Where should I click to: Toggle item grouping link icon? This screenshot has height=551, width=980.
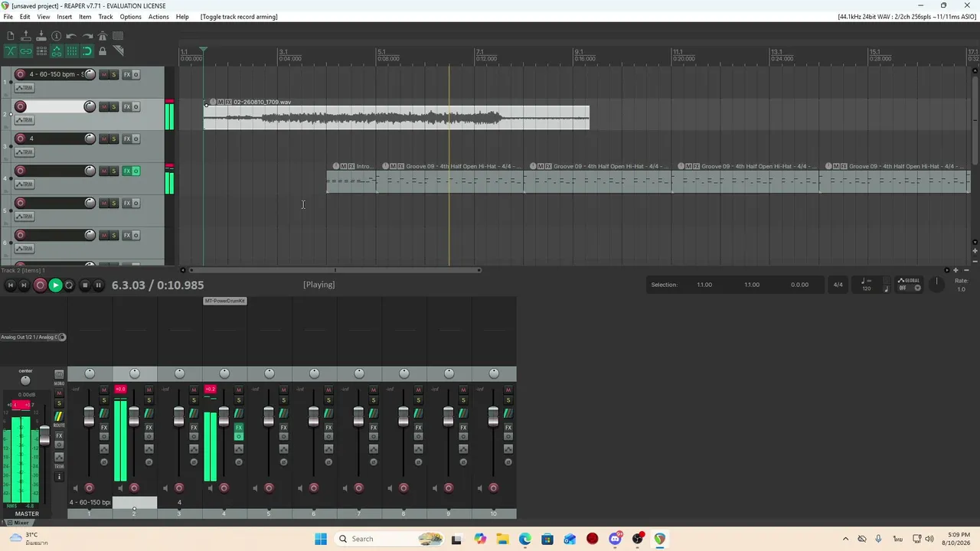pyautogui.click(x=26, y=51)
